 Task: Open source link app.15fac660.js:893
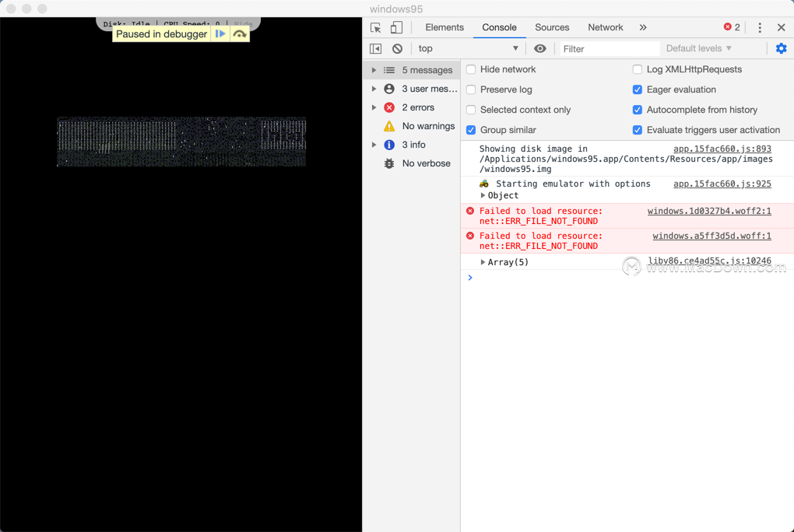pyautogui.click(x=722, y=149)
